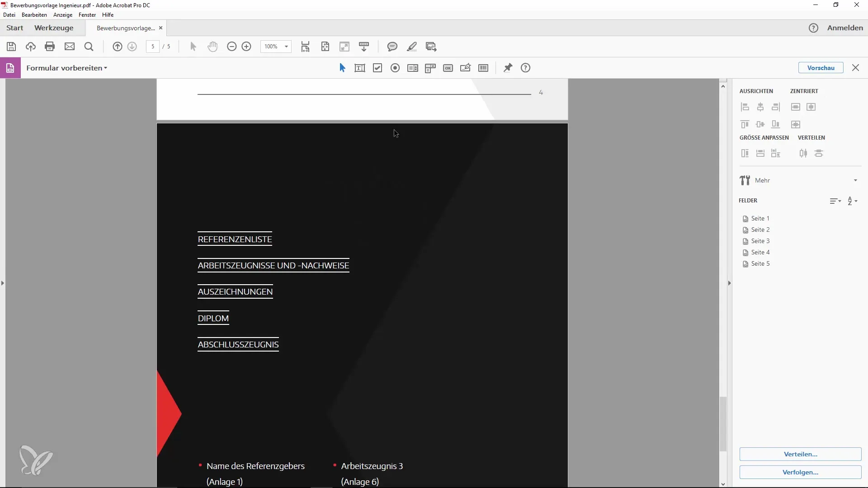
Task: Select the hand pan tool
Action: pos(212,47)
